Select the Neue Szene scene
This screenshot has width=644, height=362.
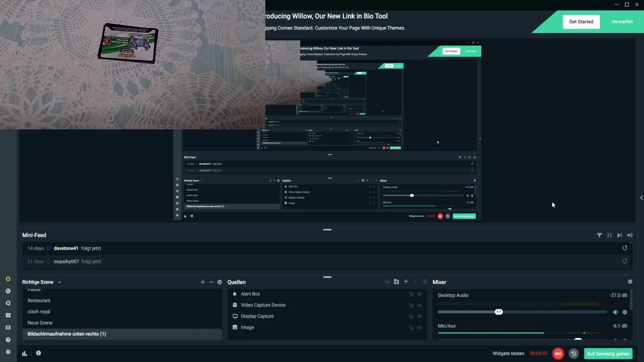[122, 323]
